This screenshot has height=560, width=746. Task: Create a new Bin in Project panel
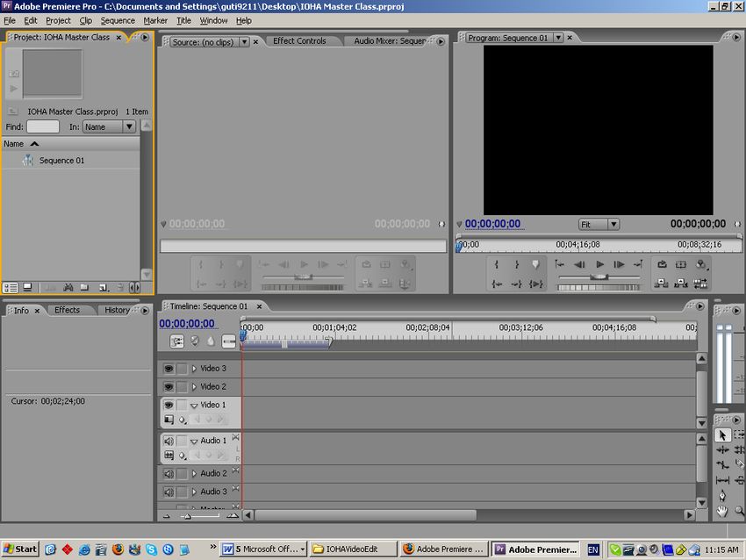[x=84, y=287]
